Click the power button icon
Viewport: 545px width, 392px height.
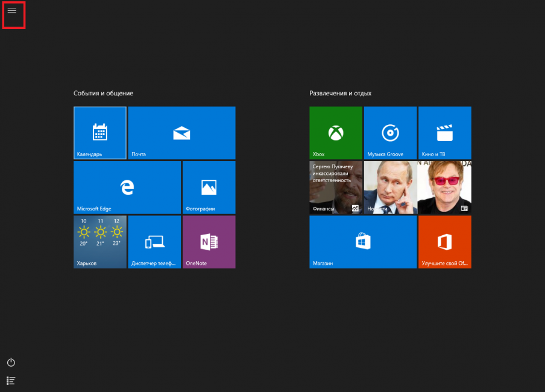click(x=11, y=362)
